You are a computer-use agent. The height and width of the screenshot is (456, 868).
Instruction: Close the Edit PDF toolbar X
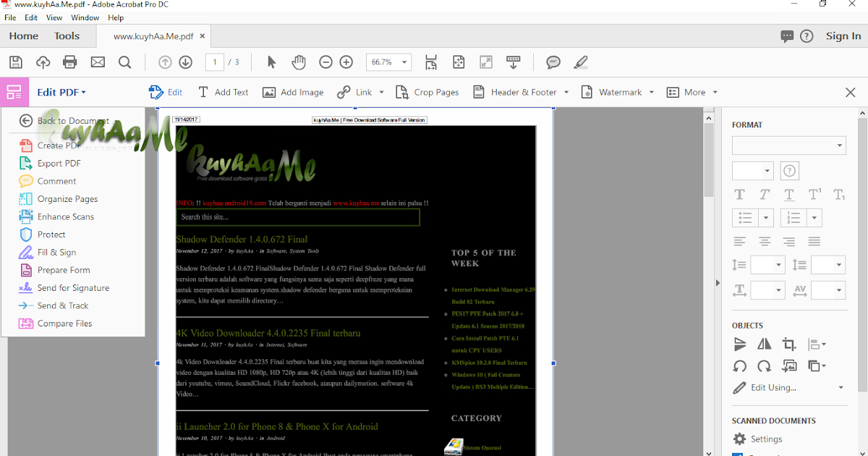coord(851,92)
